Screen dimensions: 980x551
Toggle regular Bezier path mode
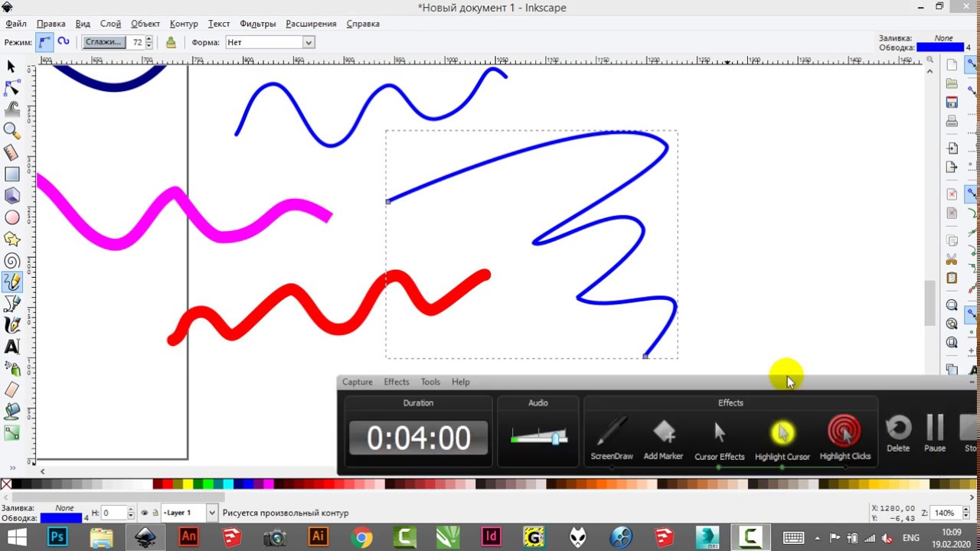44,42
